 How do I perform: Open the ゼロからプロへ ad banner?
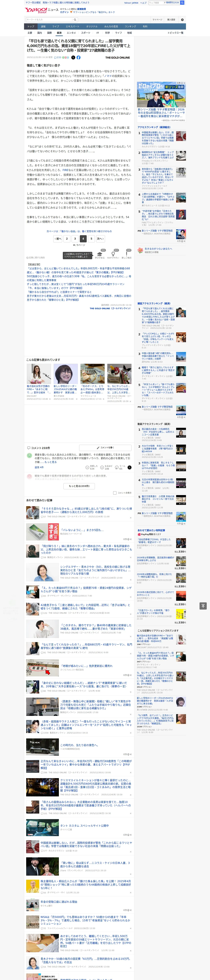162,94
